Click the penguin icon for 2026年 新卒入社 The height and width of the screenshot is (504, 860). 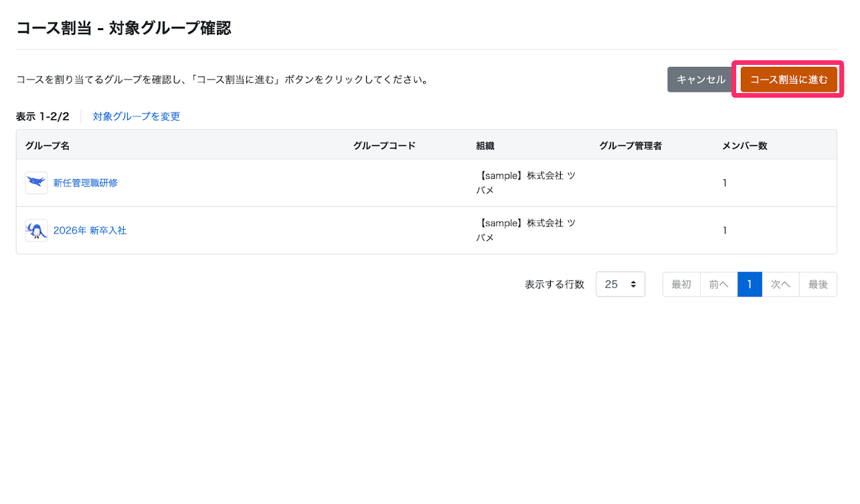click(x=36, y=230)
